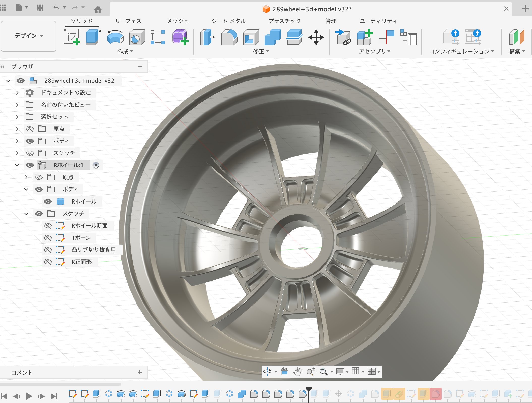
Task: Select the Extrude tool
Action: tap(94, 37)
